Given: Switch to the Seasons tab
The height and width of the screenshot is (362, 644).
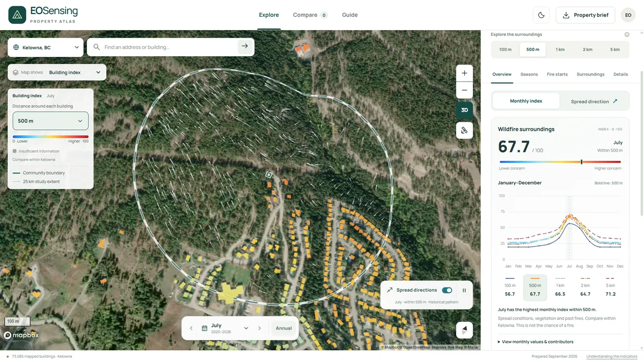Looking at the screenshot, I should [529, 75].
